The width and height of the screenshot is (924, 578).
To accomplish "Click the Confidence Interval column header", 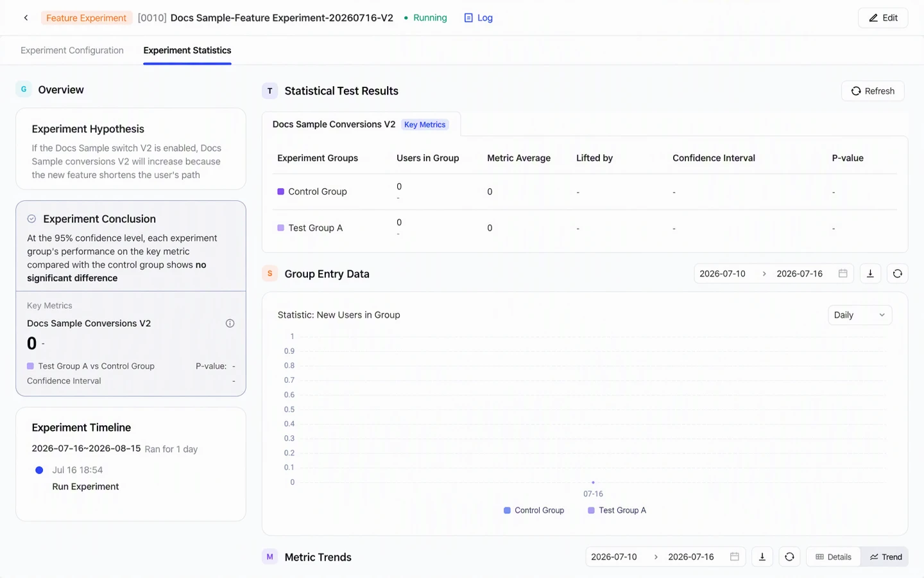I will (714, 158).
